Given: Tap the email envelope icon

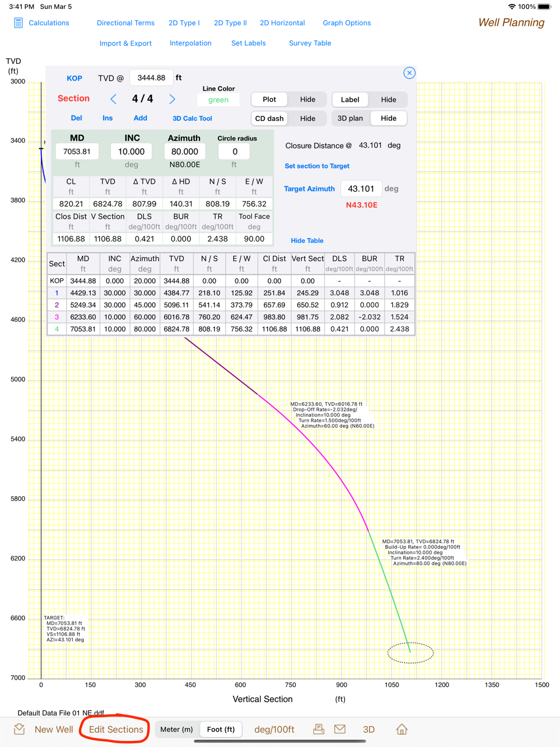Looking at the screenshot, I should [x=340, y=729].
